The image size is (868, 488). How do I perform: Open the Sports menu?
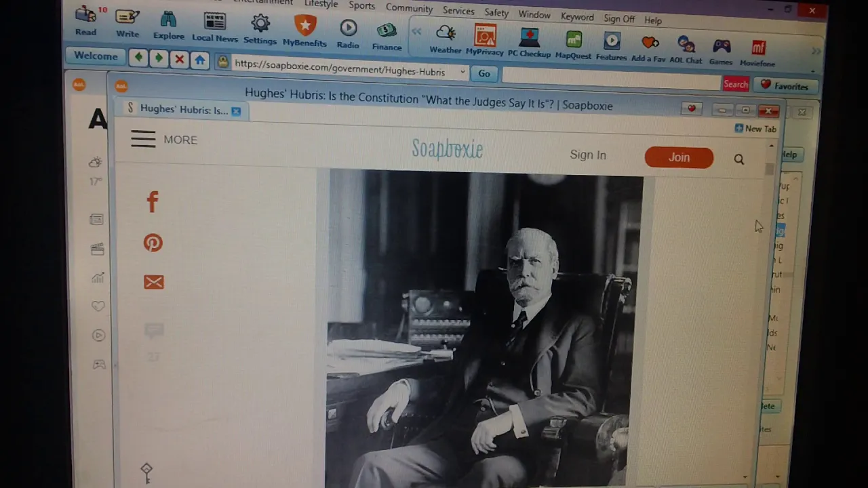pos(362,6)
